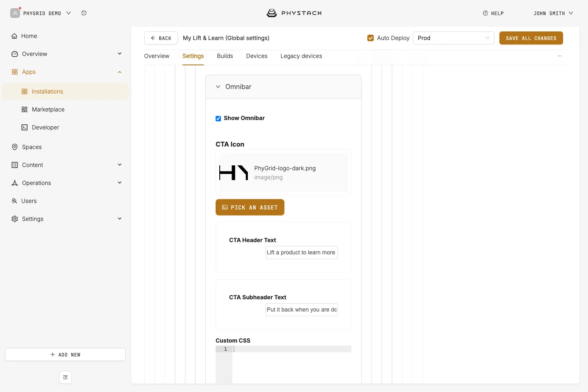Click the CTA Header Text input

tap(302, 252)
